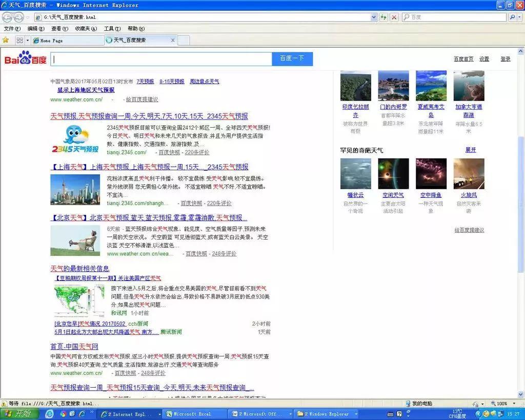The image size is (525, 420).
Task: Click the search magnifier button
Action: pyautogui.click(x=512, y=17)
